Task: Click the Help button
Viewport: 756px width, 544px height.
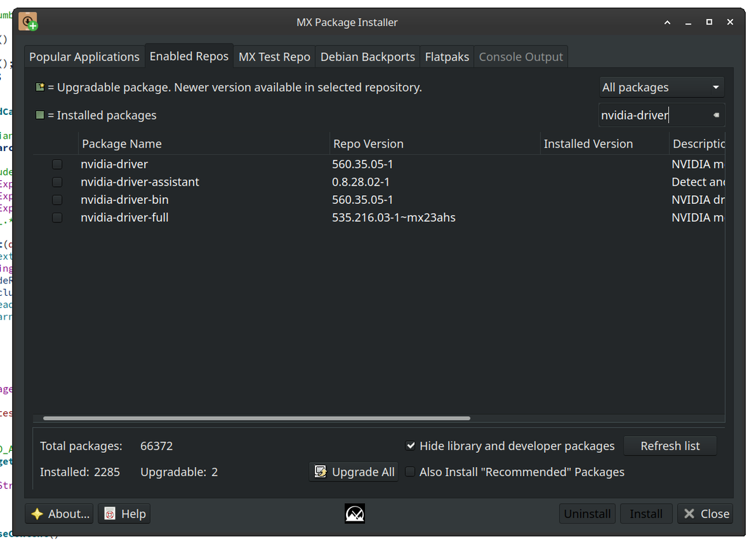Action: 124,513
